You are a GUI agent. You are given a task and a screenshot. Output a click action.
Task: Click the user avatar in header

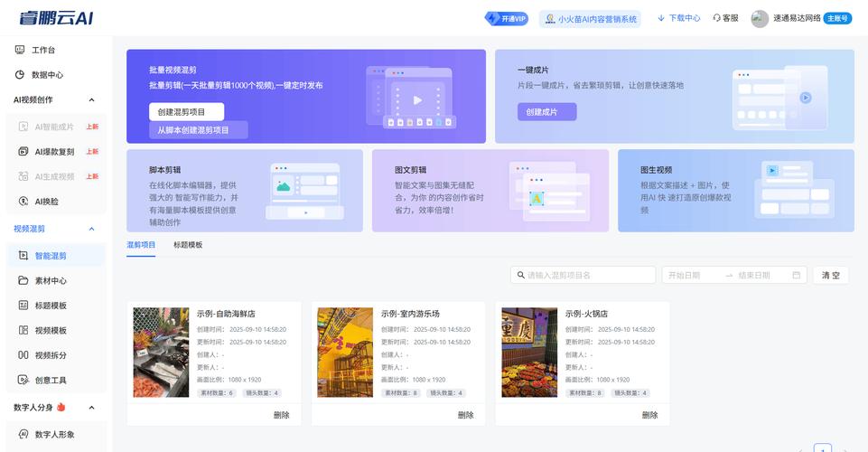(x=760, y=18)
